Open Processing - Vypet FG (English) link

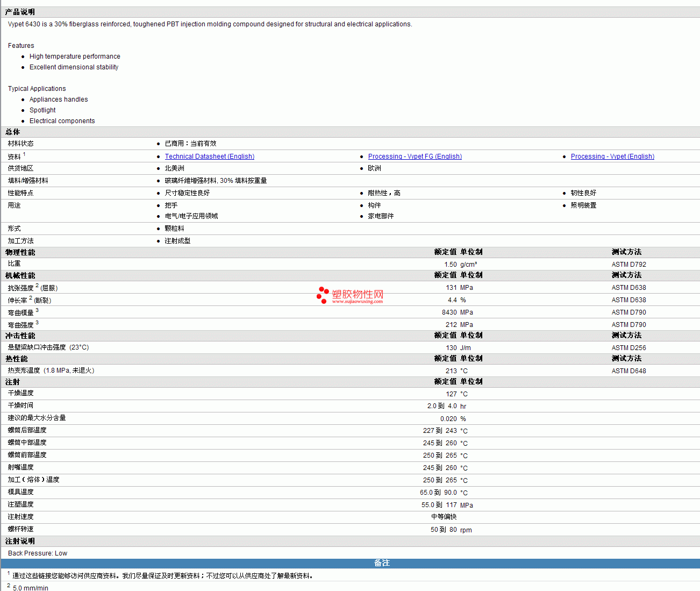[415, 156]
